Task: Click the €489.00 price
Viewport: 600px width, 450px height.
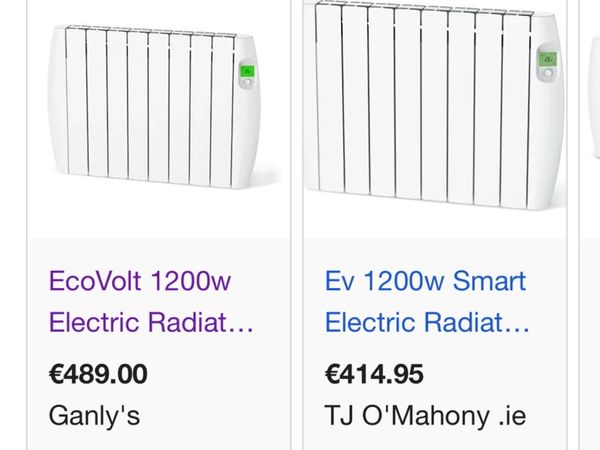Action: click(98, 374)
